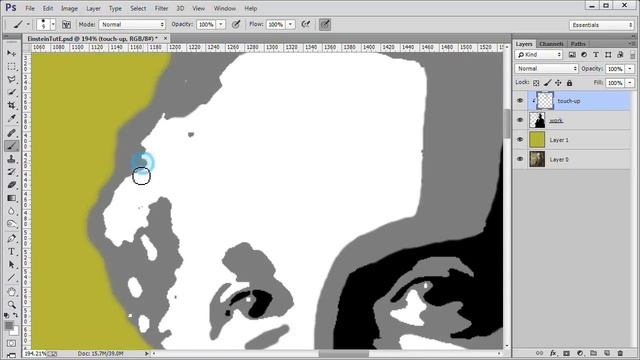Image resolution: width=640 pixels, height=360 pixels.
Task: Open the Flow slider arrow
Action: pyautogui.click(x=291, y=24)
